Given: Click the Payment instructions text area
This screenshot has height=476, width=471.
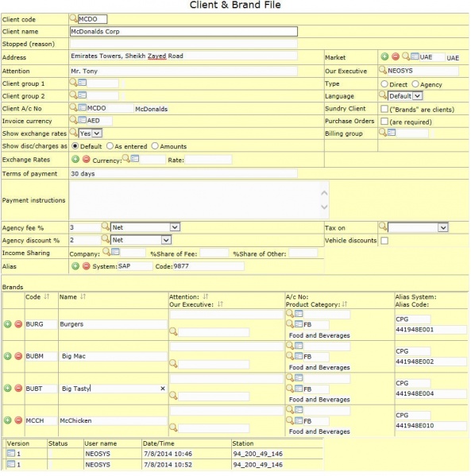Looking at the screenshot, I should point(199,199).
